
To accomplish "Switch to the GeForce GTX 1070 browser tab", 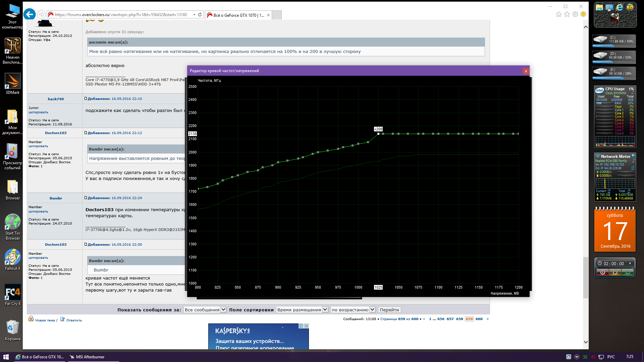I will click(x=238, y=15).
